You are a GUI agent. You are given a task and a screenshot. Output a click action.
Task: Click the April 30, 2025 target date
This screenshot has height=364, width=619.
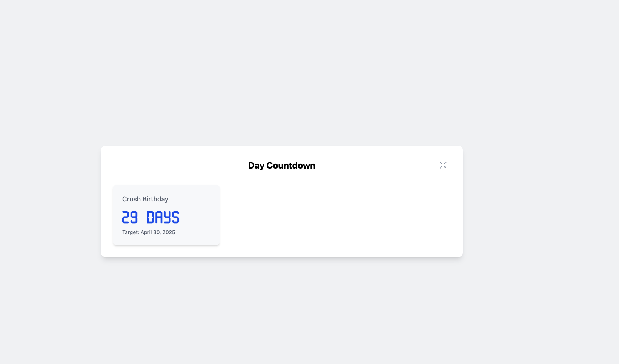[158, 232]
